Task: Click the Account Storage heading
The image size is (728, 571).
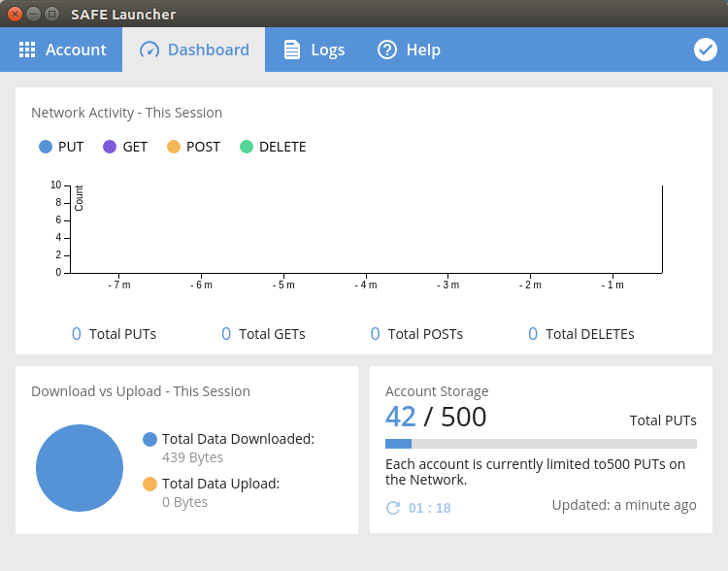Action: pyautogui.click(x=437, y=391)
